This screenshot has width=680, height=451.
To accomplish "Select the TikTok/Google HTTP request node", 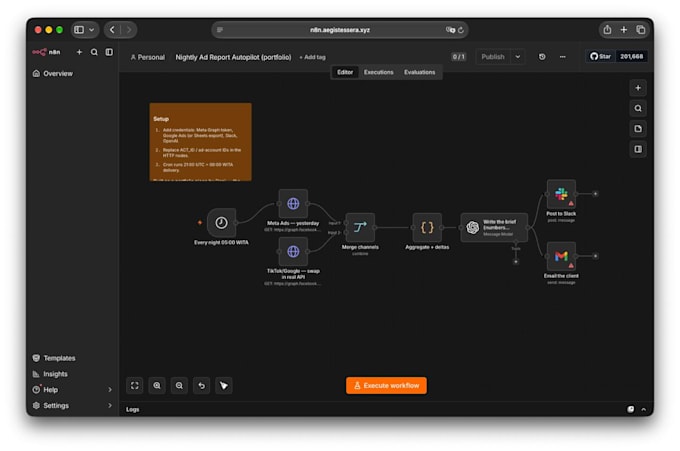I will (x=293, y=252).
